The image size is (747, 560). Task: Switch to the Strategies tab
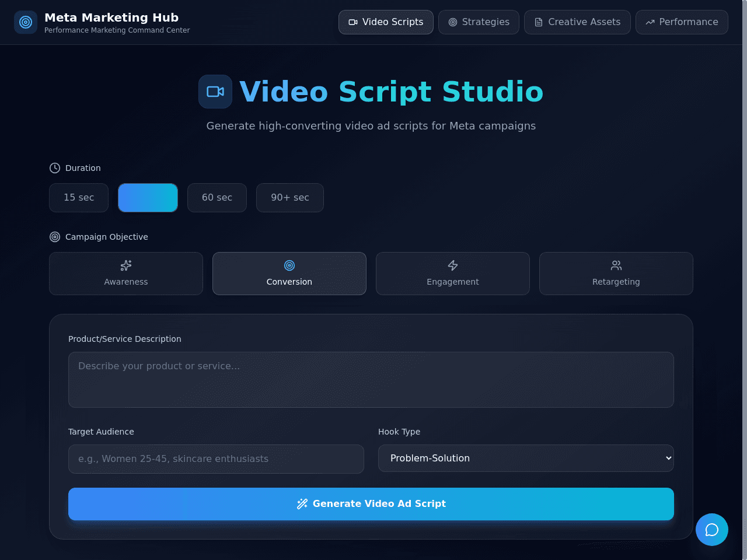(x=479, y=22)
